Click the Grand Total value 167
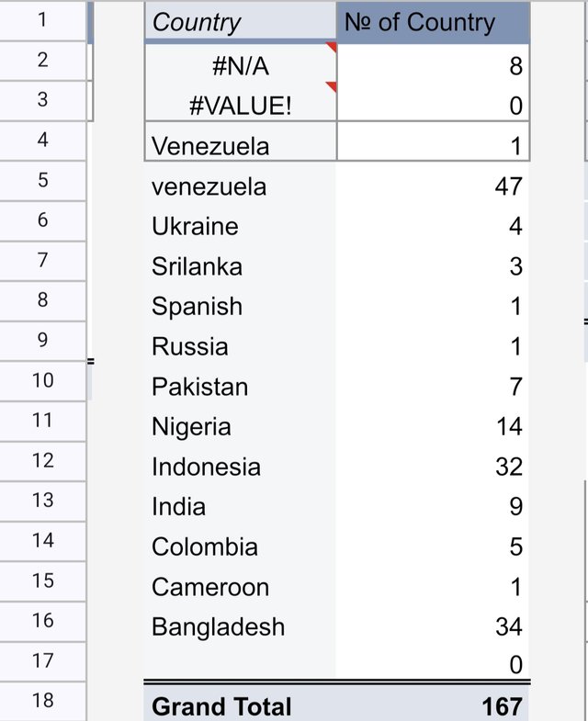Screen dimensions: 588x721 (x=433, y=704)
